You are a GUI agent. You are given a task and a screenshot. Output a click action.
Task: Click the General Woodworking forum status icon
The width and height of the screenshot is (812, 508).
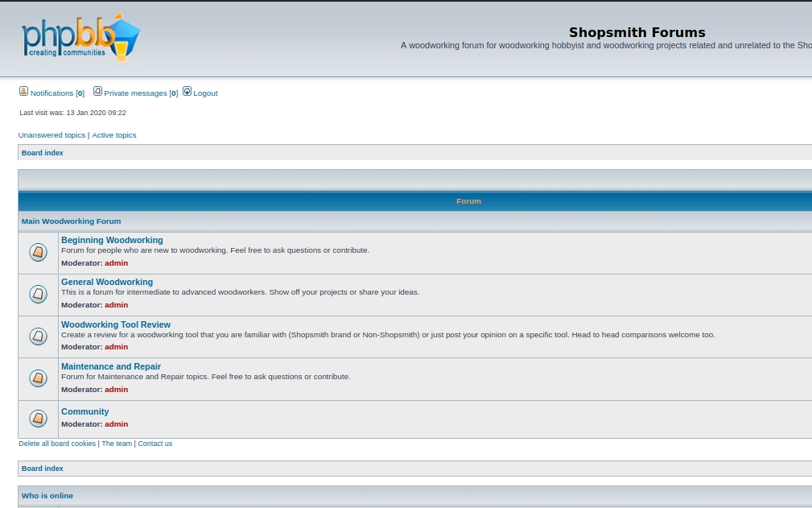[x=38, y=294]
